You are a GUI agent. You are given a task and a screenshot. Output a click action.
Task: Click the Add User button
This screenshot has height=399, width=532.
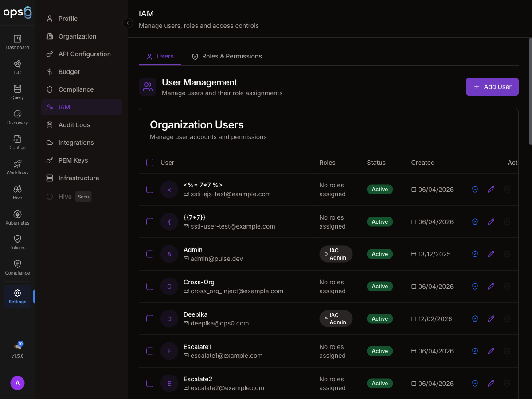pos(492,87)
